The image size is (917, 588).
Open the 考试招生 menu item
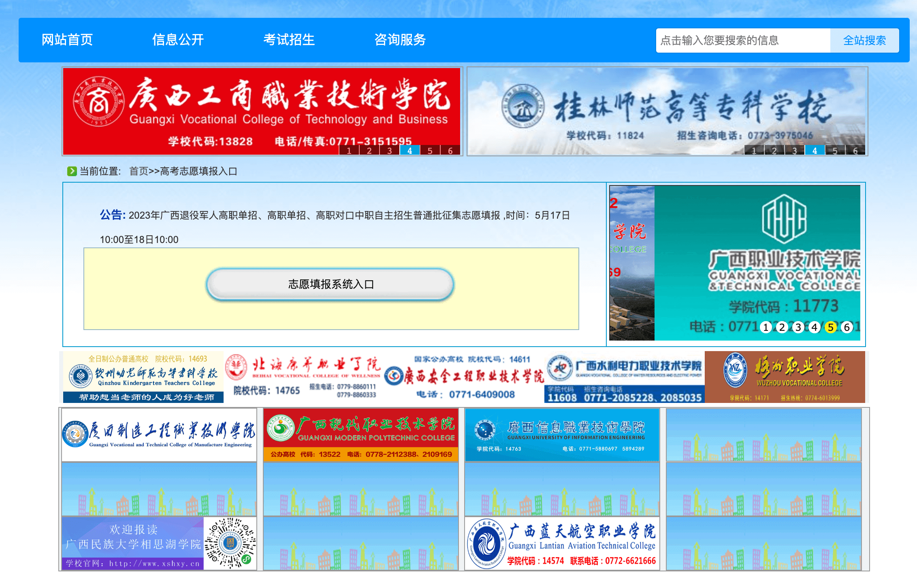pos(289,40)
